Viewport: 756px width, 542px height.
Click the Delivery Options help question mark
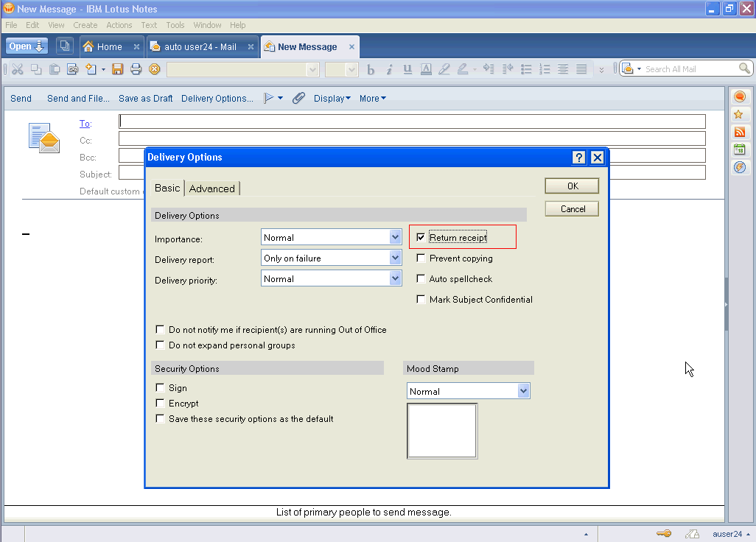[578, 157]
